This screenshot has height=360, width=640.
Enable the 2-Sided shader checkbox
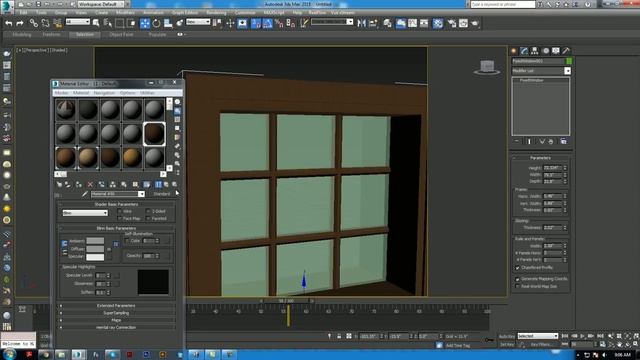tap(148, 211)
